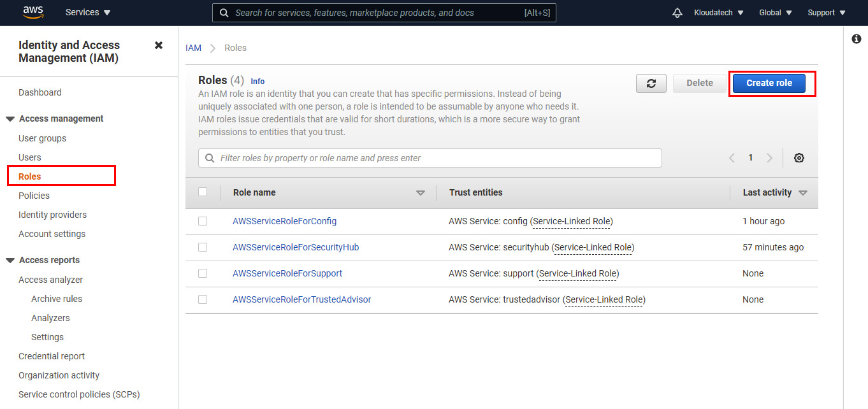This screenshot has width=868, height=409.
Task: Open the Services dropdown menu
Action: (x=88, y=13)
